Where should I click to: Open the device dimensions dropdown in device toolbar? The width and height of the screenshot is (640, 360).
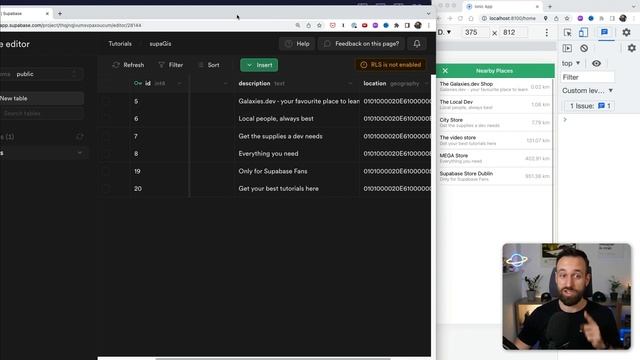click(444, 32)
